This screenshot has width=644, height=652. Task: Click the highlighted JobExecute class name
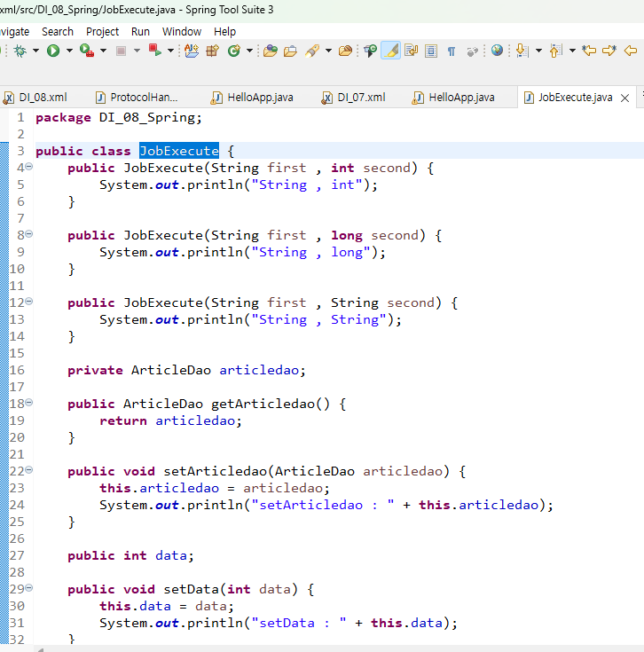[x=179, y=151]
